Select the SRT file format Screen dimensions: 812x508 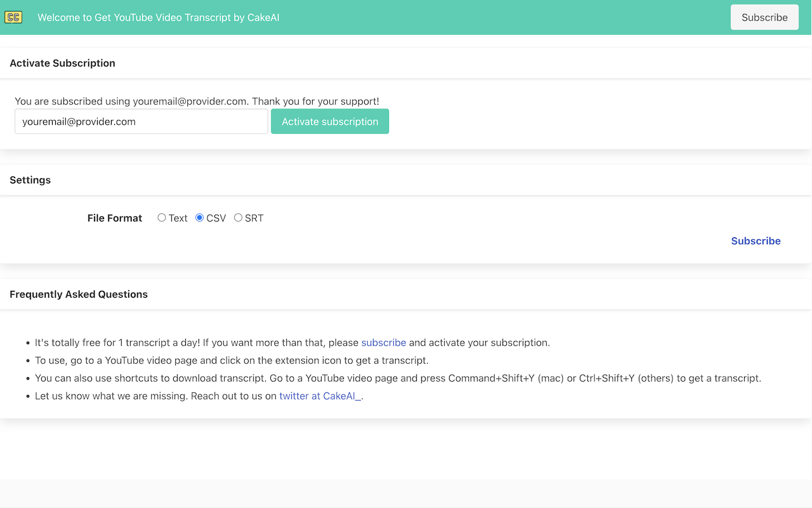239,217
